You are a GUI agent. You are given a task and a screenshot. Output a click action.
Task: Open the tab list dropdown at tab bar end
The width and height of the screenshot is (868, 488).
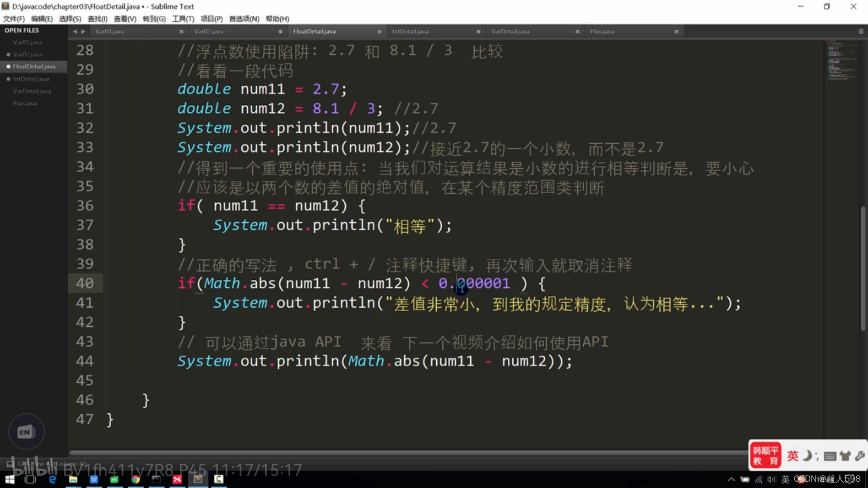[x=861, y=32]
